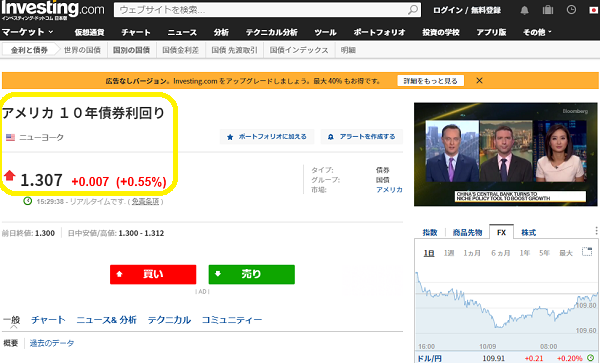
Task: Set FX chart range to 最大
Action: click(566, 253)
